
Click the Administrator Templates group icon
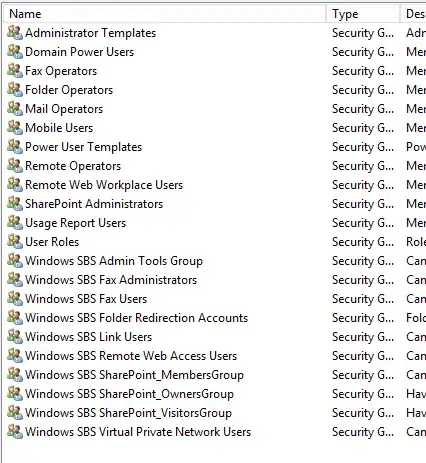pos(15,33)
